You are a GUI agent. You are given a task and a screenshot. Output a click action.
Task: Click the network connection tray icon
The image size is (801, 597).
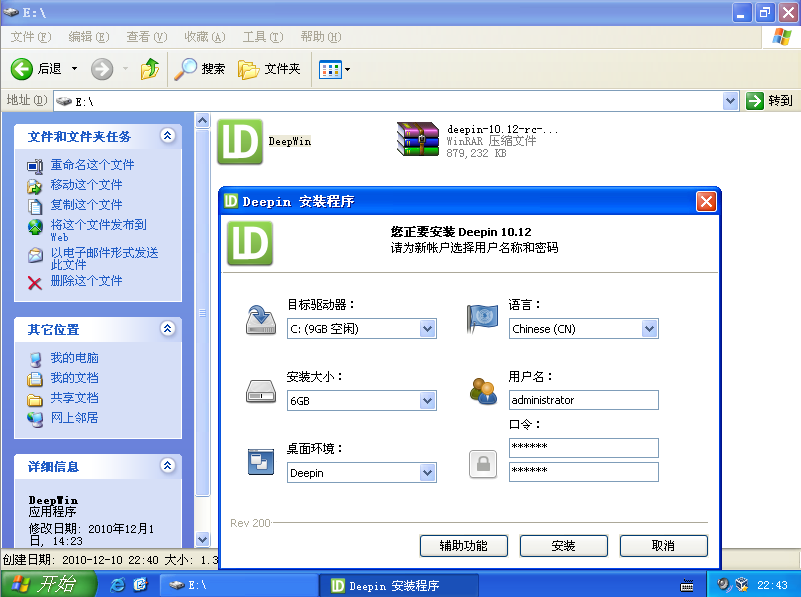[x=741, y=584]
